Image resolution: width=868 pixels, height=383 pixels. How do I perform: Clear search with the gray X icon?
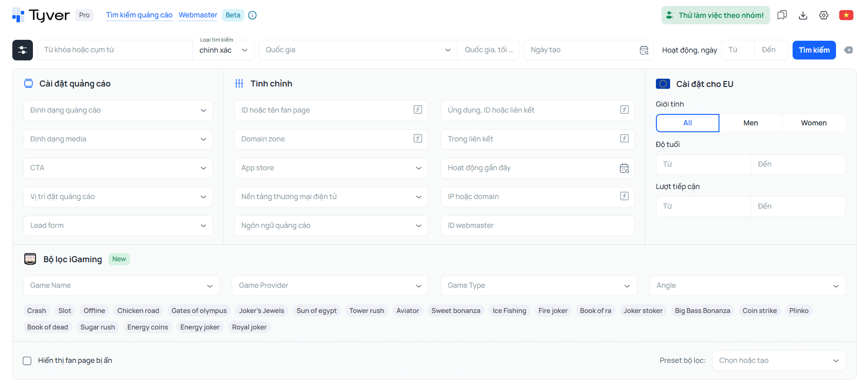tap(849, 50)
